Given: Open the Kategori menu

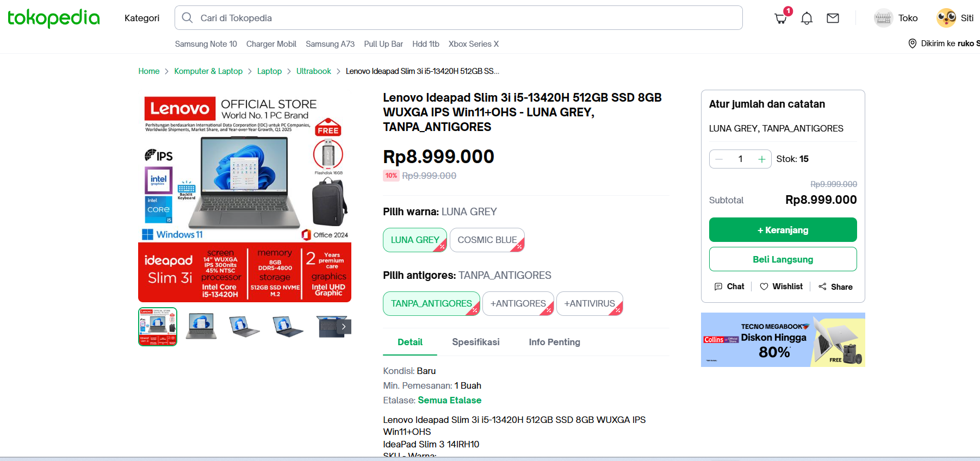Looking at the screenshot, I should tap(142, 18).
